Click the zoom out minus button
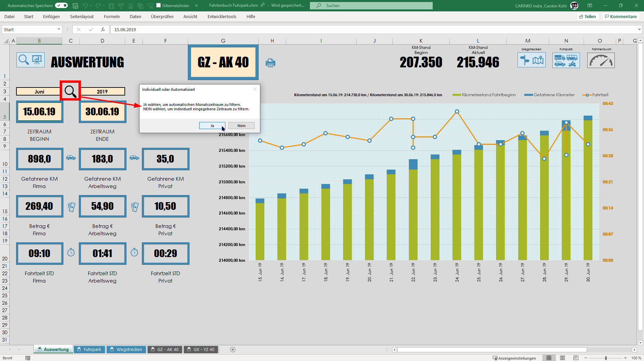 tap(586, 358)
